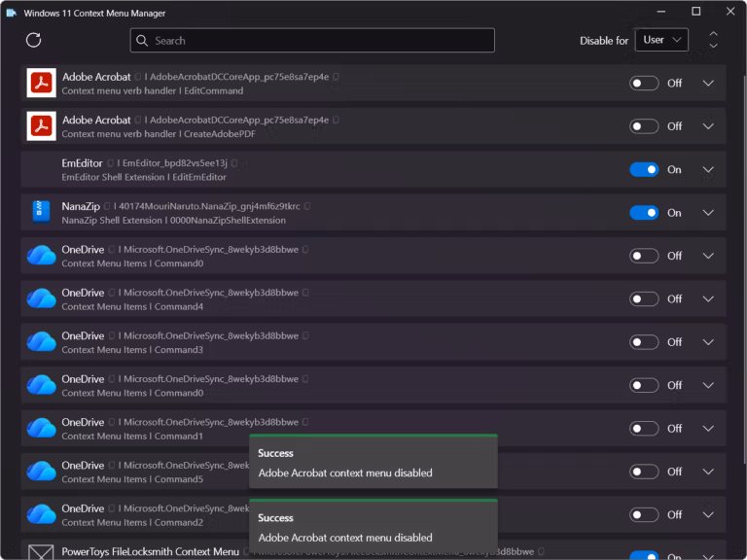Click the text 0000NanaZipShellExtension

(228, 221)
